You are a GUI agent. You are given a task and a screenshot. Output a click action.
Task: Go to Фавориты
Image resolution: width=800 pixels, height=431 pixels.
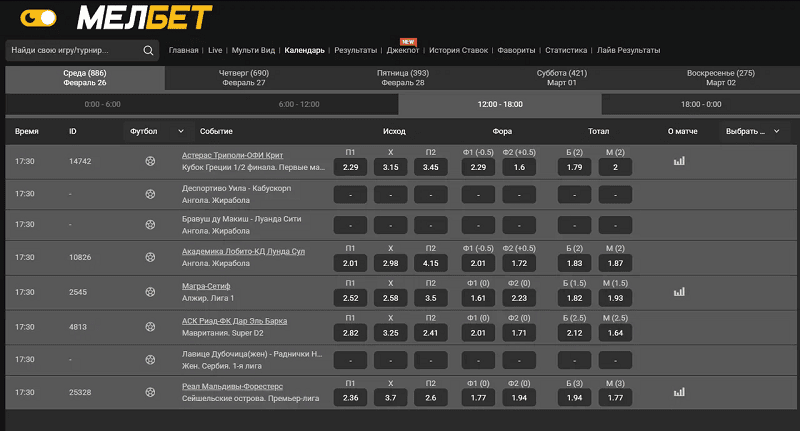(516, 50)
